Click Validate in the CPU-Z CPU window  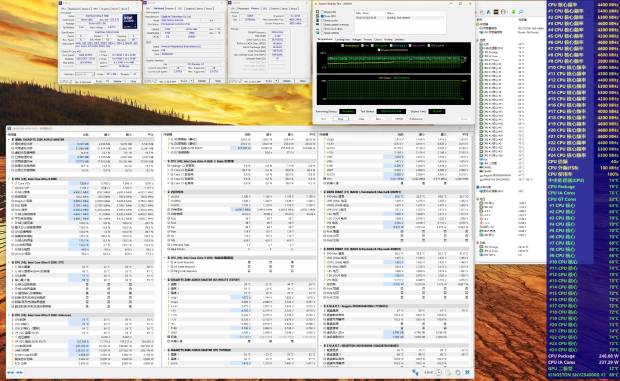point(117,81)
